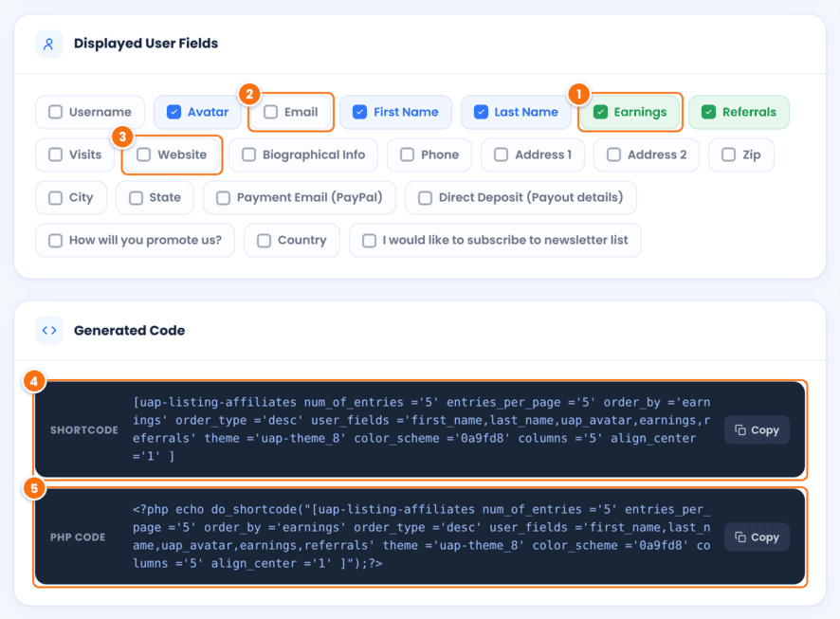The height and width of the screenshot is (619, 840).
Task: Click the SHORTCODE label
Action: pos(84,430)
